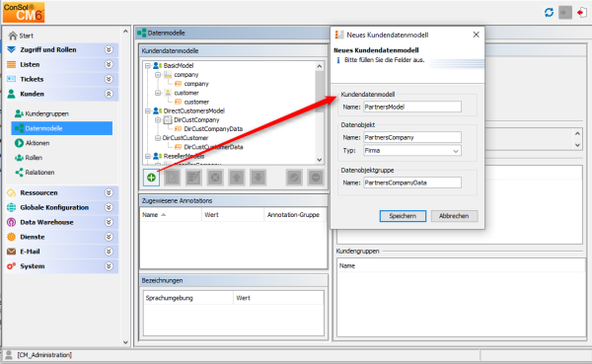The height and width of the screenshot is (364, 592).
Task: Click the Datenobjekt Name field
Action: pos(412,137)
